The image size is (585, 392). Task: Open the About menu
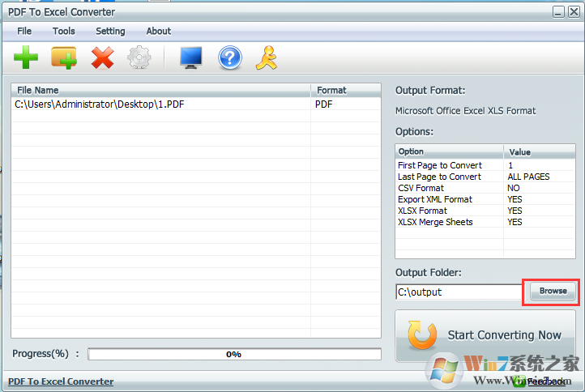point(159,31)
